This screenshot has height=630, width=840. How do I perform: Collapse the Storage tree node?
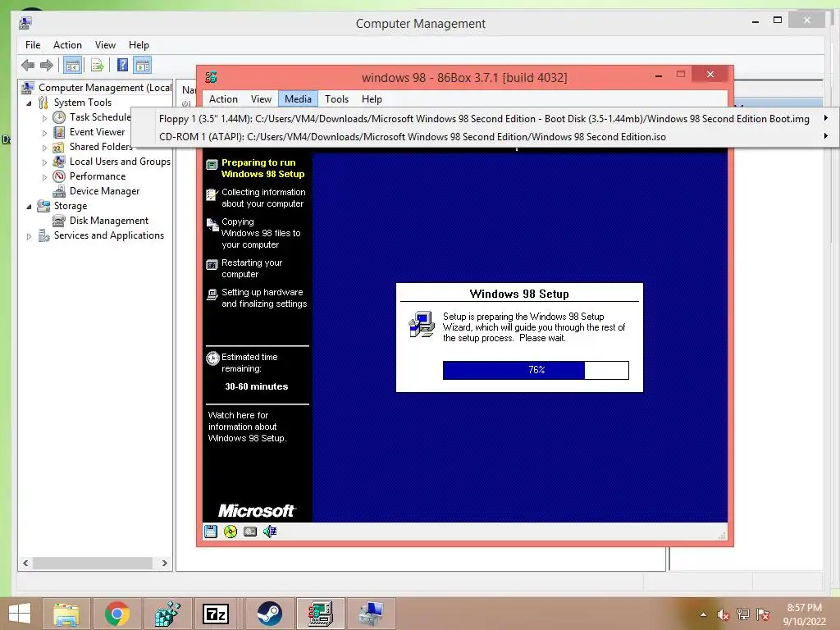pyautogui.click(x=29, y=206)
